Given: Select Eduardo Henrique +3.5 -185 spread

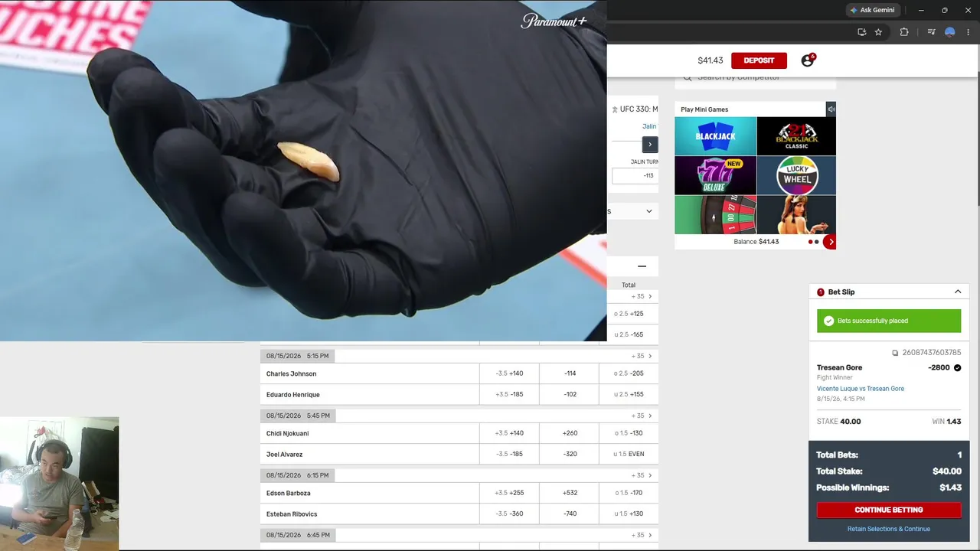Looking at the screenshot, I should pyautogui.click(x=509, y=394).
